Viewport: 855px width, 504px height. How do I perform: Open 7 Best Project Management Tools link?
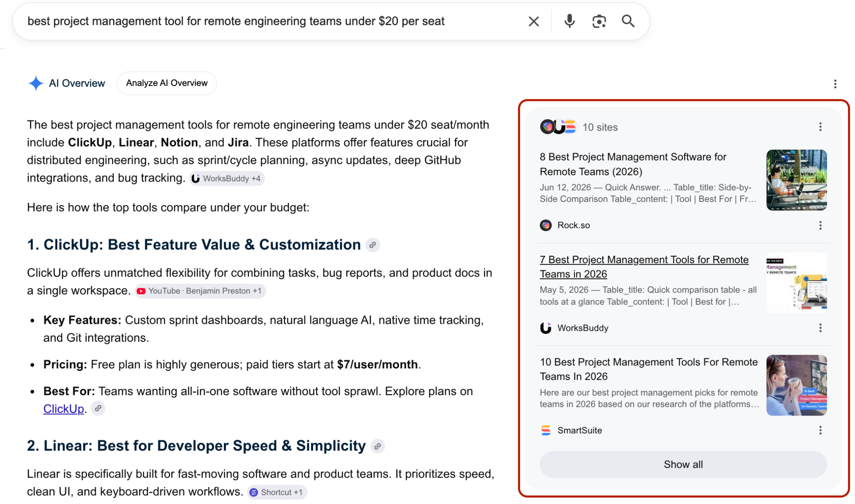pyautogui.click(x=644, y=267)
